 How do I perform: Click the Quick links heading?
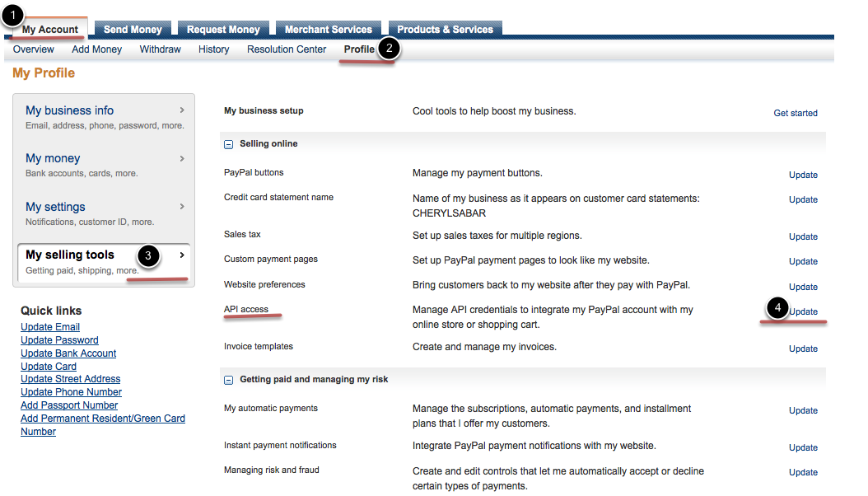click(51, 311)
